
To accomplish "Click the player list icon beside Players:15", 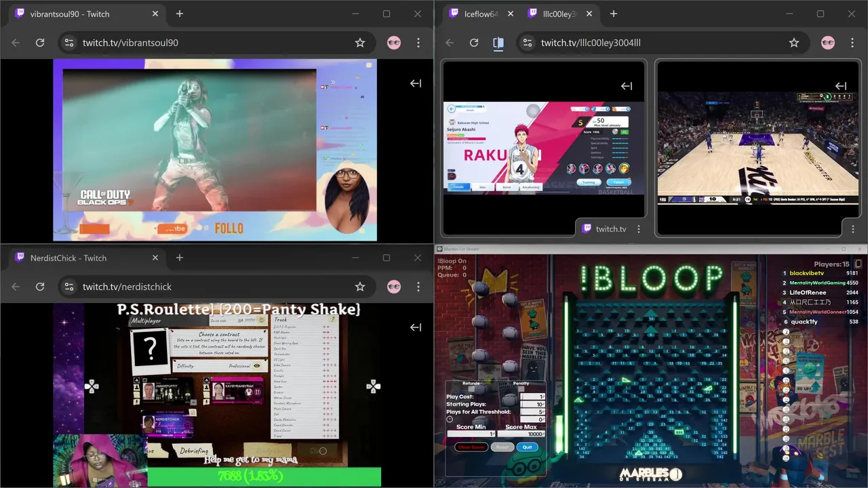I will [x=858, y=264].
